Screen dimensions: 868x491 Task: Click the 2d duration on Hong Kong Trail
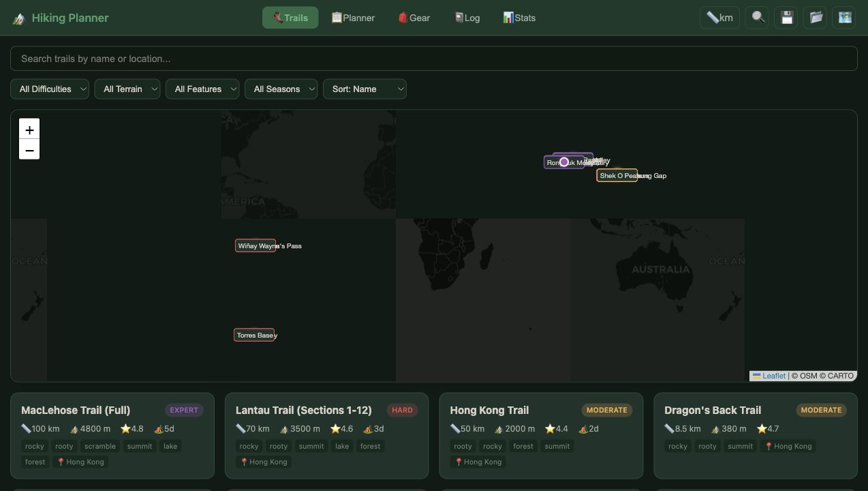(x=589, y=429)
